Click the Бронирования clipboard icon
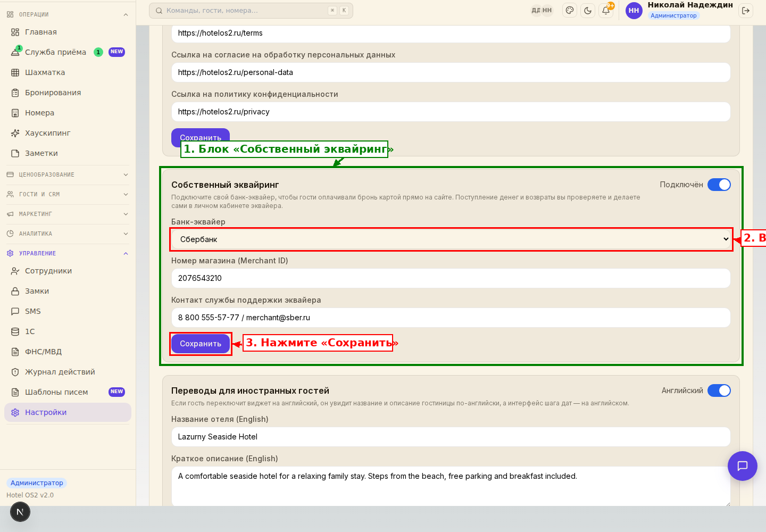The width and height of the screenshot is (766, 532). 15,93
